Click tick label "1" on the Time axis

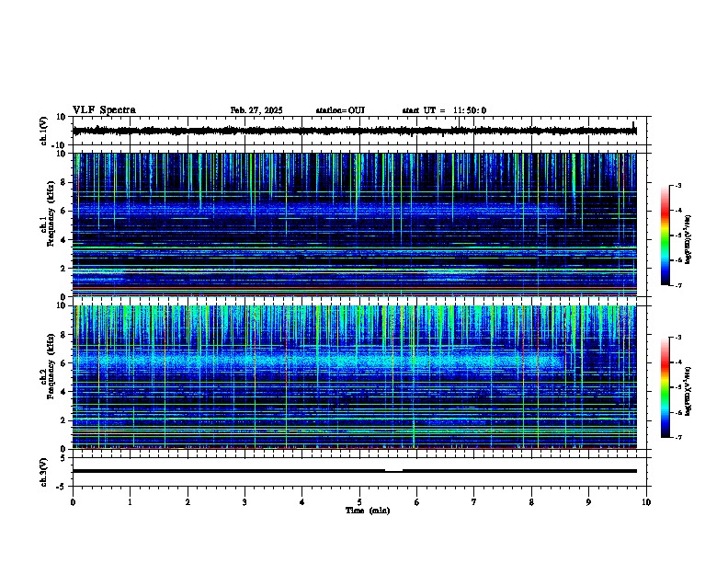tap(130, 502)
